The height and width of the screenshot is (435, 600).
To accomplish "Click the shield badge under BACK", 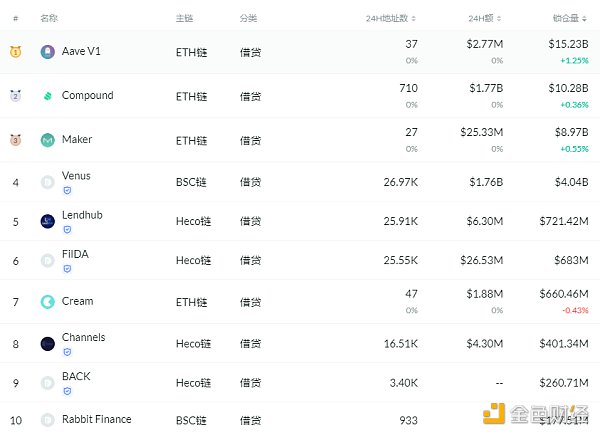I will pyautogui.click(x=67, y=390).
